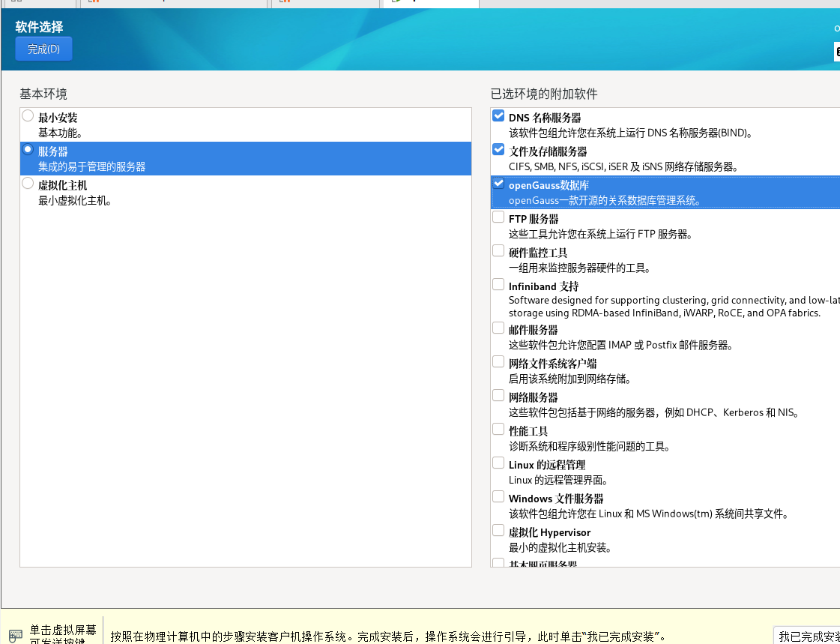This screenshot has height=644, width=840.
Task: Enable Infiniband 支持 add-on
Action: tap(498, 283)
